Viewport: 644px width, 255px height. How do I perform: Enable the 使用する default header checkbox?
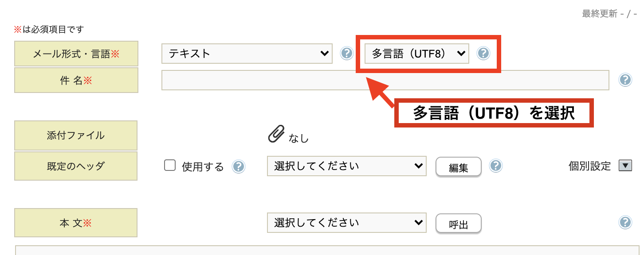tap(170, 166)
